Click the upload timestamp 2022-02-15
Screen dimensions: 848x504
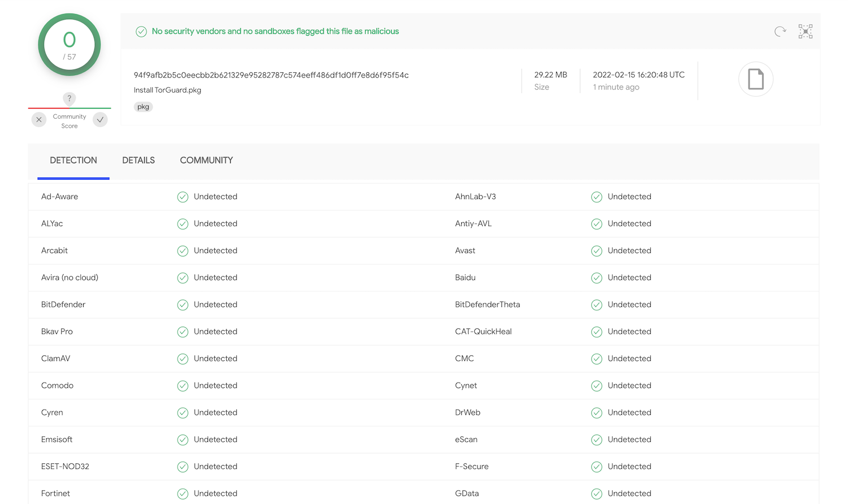tap(638, 75)
